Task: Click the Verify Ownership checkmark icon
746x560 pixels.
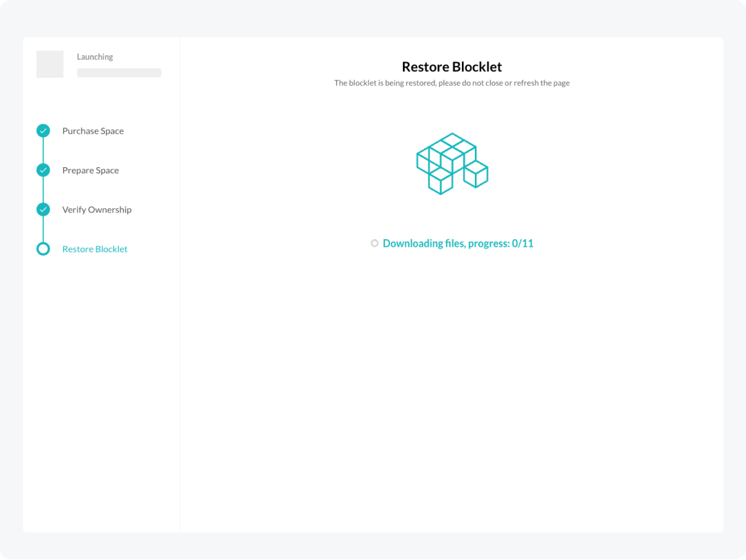Action: [x=43, y=209]
